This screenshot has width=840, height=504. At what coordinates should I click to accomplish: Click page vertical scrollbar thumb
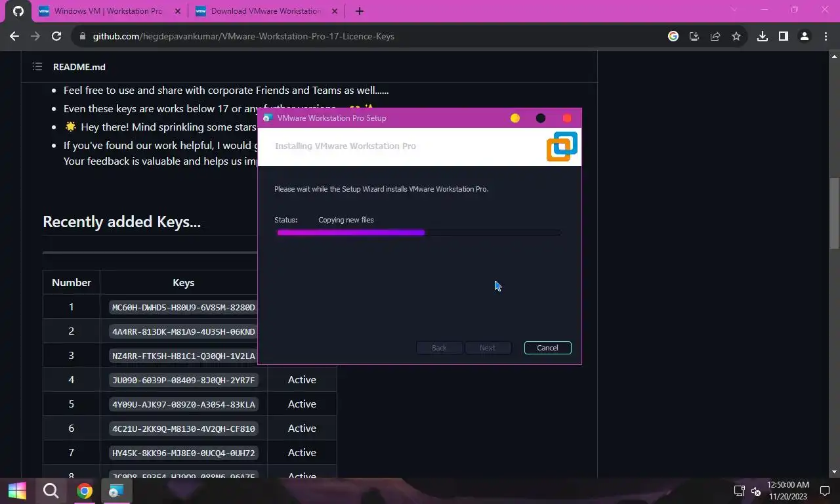(x=835, y=213)
